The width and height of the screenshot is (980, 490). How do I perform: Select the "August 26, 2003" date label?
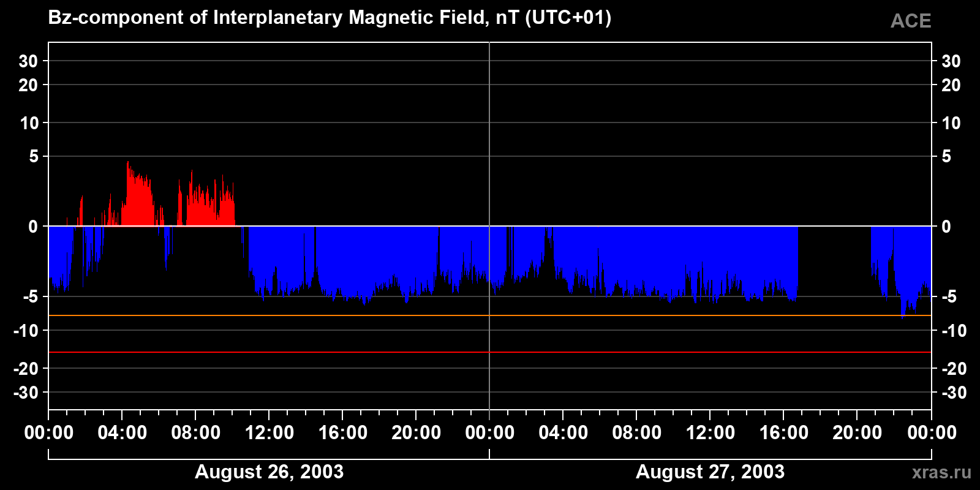269,472
